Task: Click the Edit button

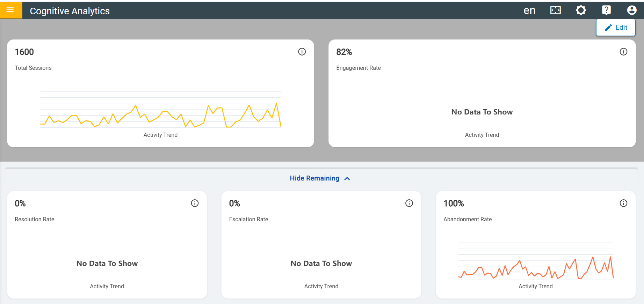Action: 616,28
